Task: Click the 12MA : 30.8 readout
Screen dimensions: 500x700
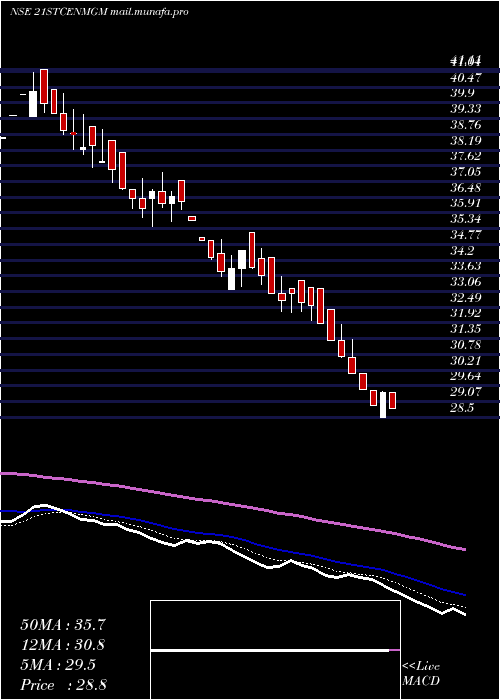Action: [x=63, y=645]
